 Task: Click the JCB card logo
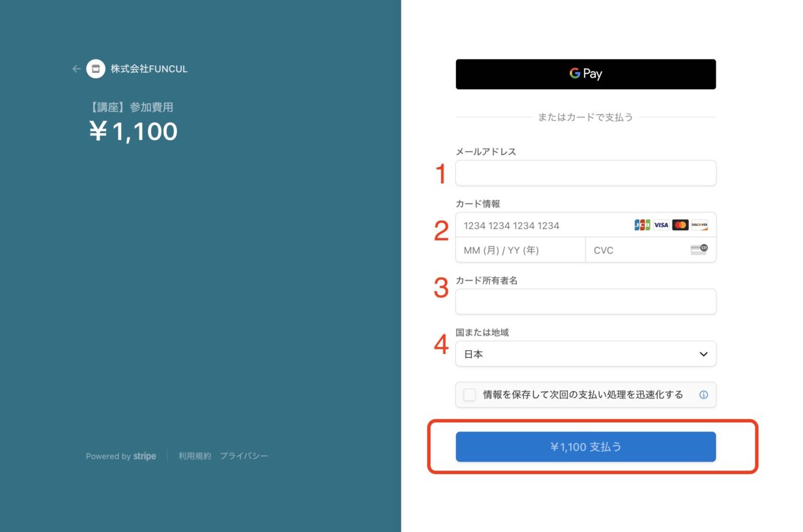(642, 225)
